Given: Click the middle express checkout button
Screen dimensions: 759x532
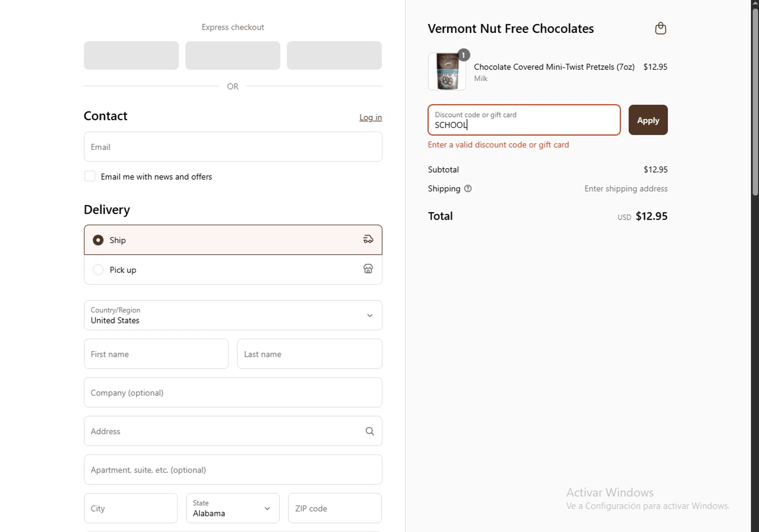Looking at the screenshot, I should [233, 56].
